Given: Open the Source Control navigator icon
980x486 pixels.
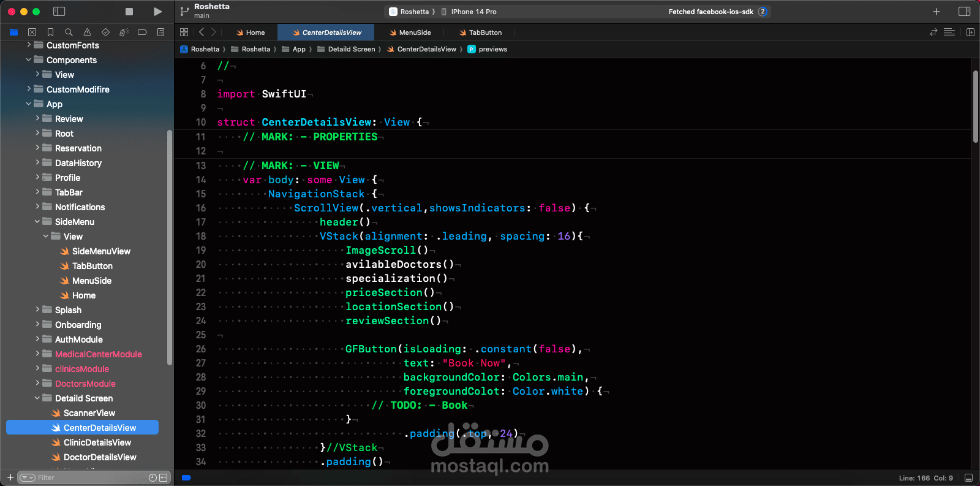Looking at the screenshot, I should 32,32.
